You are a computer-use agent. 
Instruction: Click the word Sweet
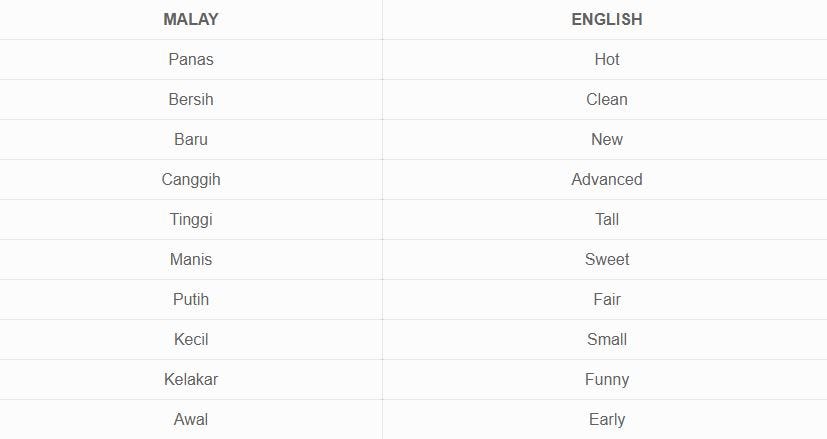(x=606, y=259)
